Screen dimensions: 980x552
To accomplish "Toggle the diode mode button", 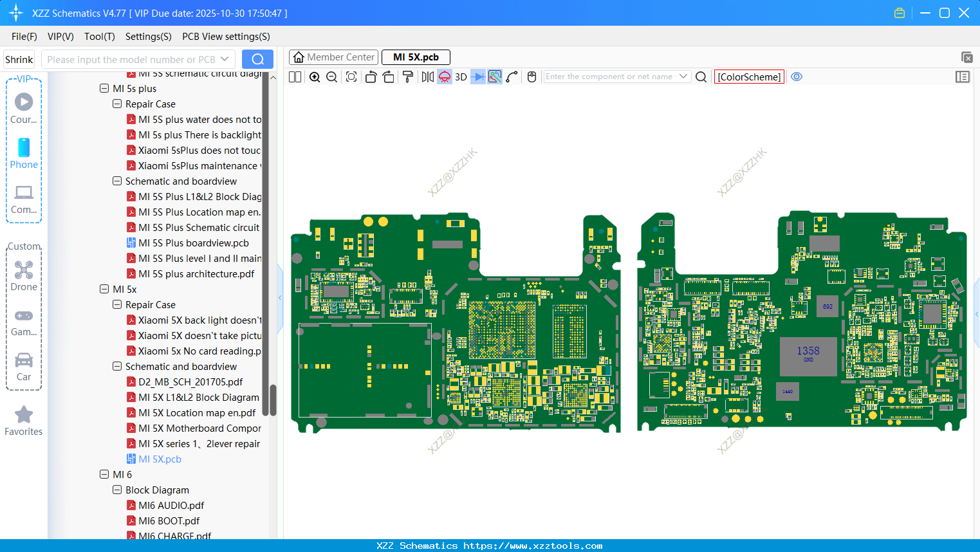I will tap(477, 77).
